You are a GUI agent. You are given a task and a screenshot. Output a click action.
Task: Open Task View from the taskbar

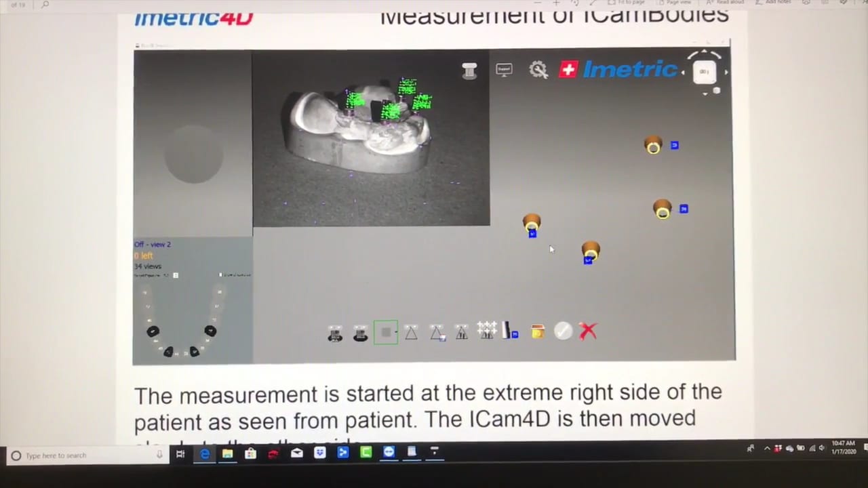[x=180, y=454]
